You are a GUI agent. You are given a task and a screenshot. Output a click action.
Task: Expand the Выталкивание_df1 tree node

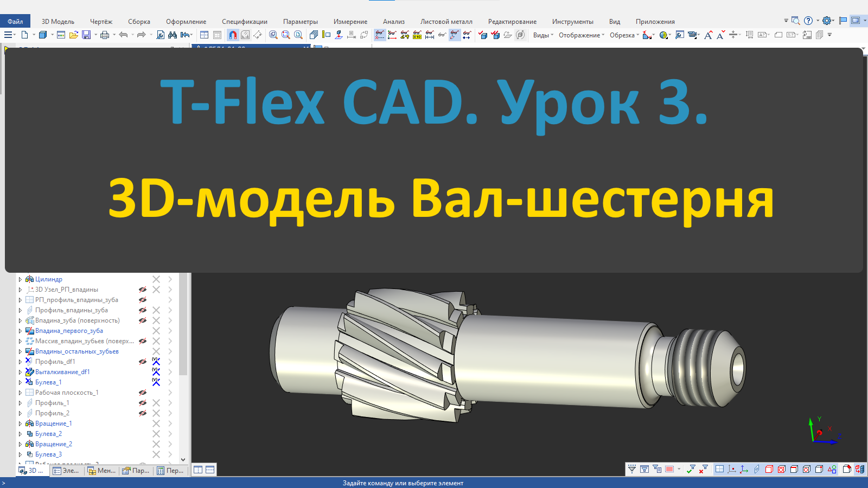tap(21, 372)
